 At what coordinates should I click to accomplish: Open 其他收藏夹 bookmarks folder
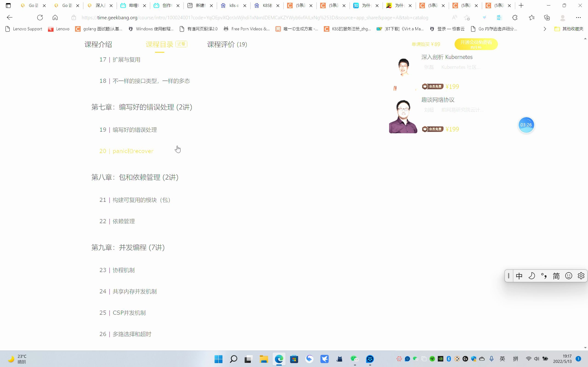[x=569, y=29]
